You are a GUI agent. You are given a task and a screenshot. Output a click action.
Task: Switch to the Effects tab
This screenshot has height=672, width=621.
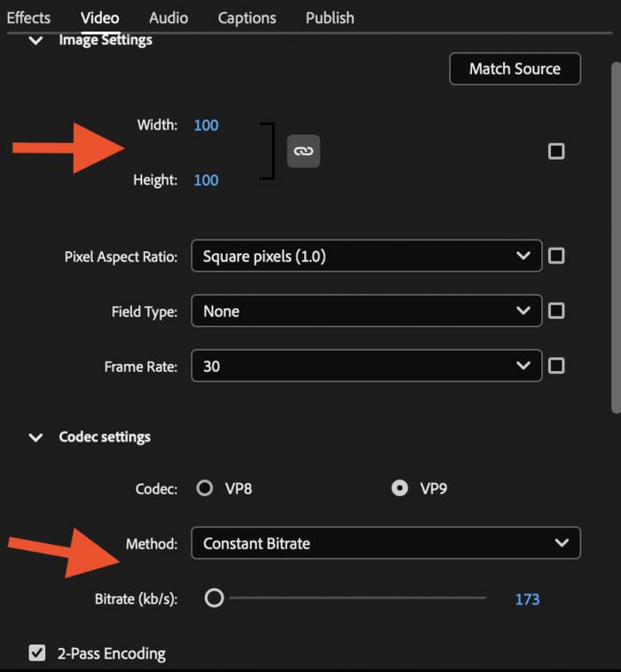click(x=28, y=18)
